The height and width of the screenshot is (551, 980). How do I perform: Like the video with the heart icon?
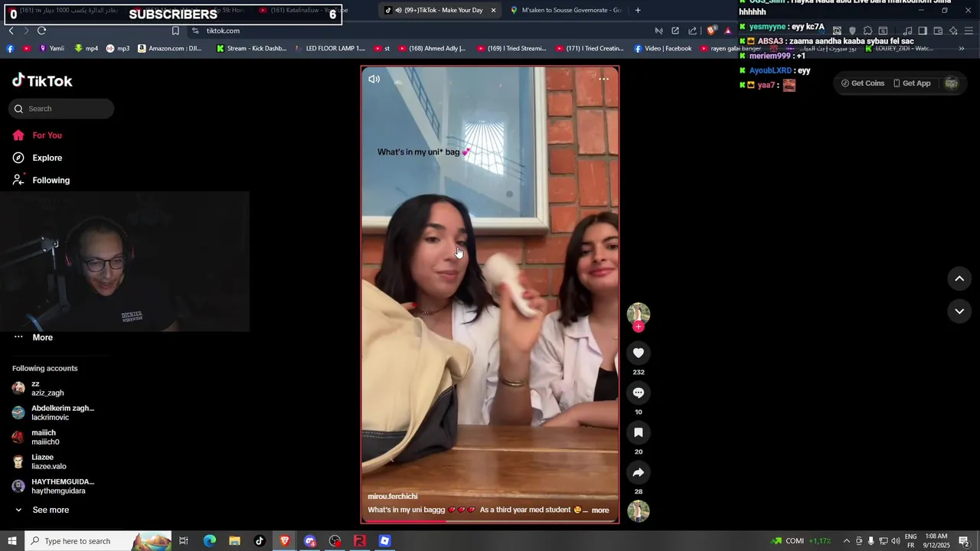point(639,353)
